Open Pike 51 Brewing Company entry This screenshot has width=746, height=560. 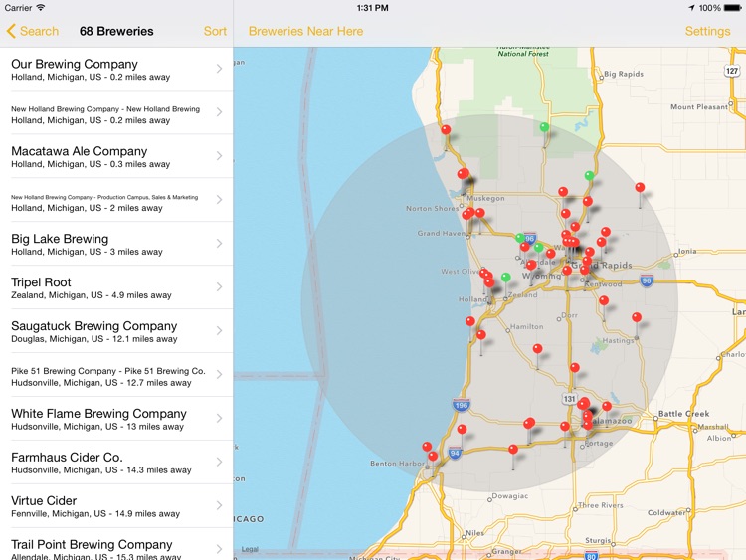[x=116, y=375]
